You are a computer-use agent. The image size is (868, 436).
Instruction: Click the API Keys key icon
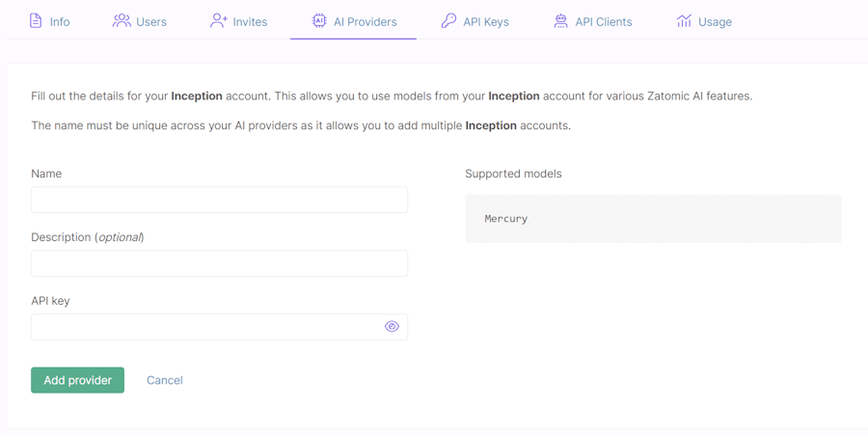click(448, 21)
